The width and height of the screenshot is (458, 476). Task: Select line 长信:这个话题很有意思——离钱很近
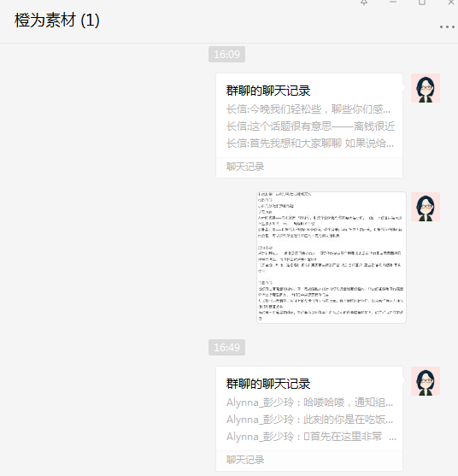tap(310, 126)
